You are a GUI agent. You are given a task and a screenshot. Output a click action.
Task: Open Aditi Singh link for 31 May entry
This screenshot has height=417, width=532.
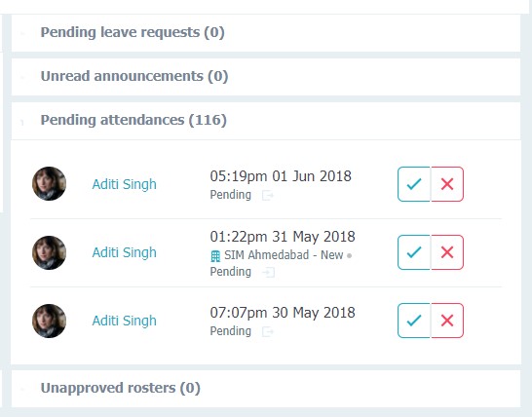(124, 252)
